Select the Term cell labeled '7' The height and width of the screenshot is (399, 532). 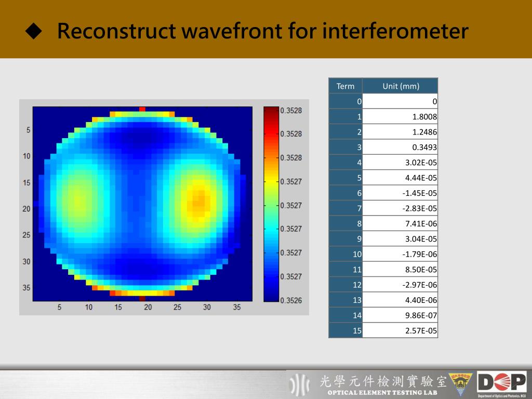click(345, 208)
